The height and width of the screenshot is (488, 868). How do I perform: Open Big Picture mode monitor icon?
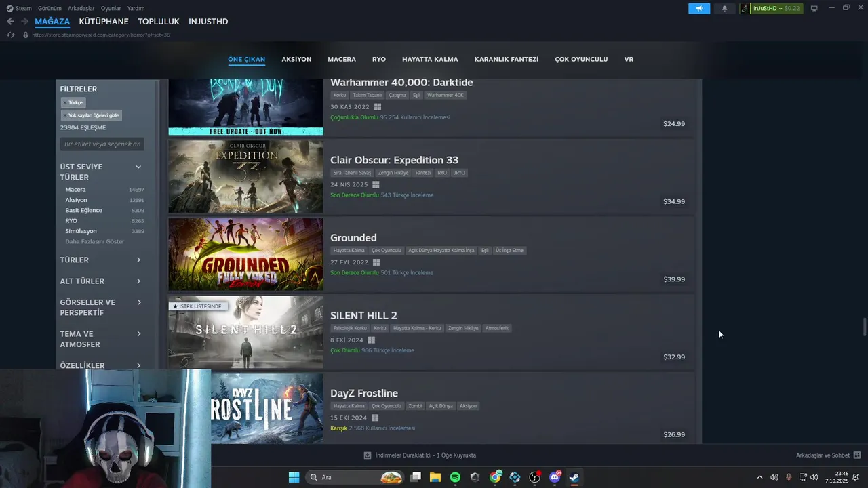(814, 8)
